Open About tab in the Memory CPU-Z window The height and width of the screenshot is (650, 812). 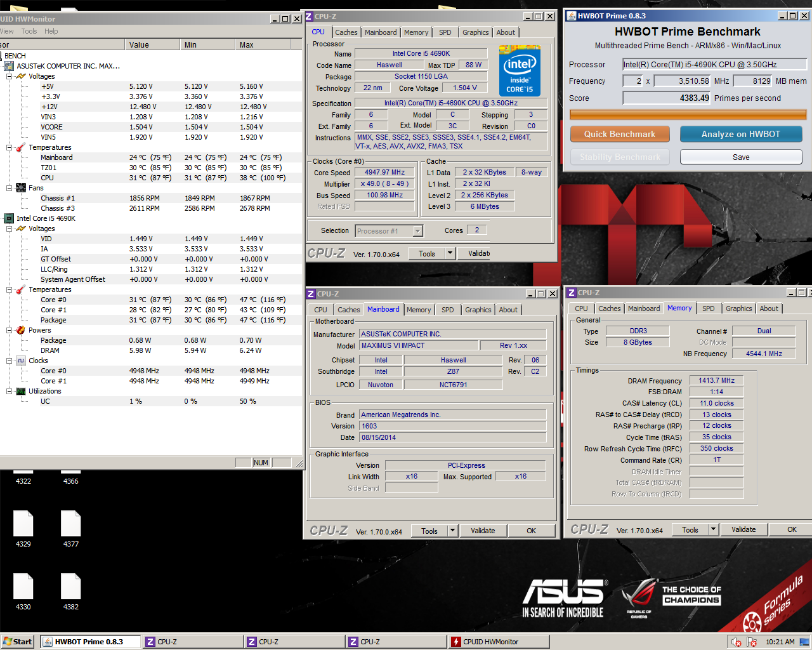click(x=769, y=308)
